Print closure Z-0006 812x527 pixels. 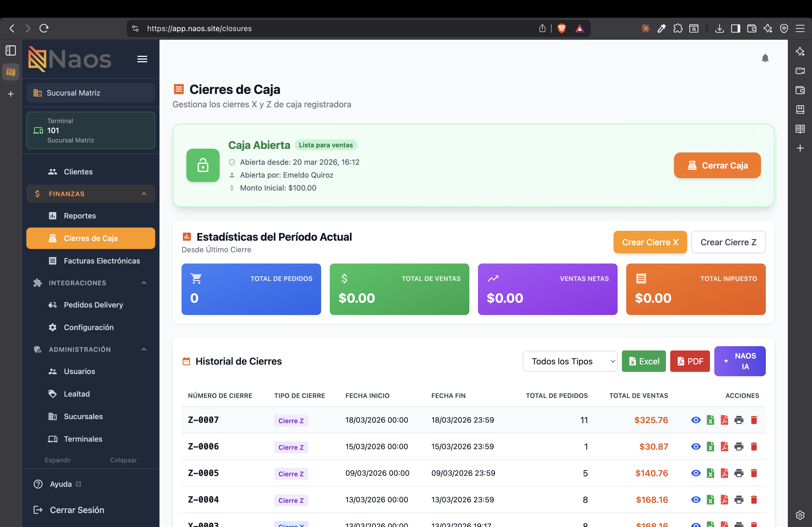739,446
